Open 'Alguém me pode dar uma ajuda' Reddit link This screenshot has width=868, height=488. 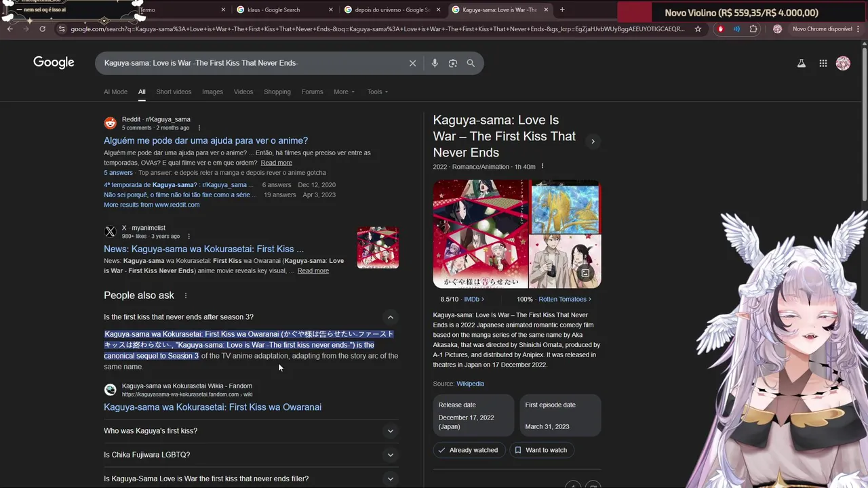[205, 140]
